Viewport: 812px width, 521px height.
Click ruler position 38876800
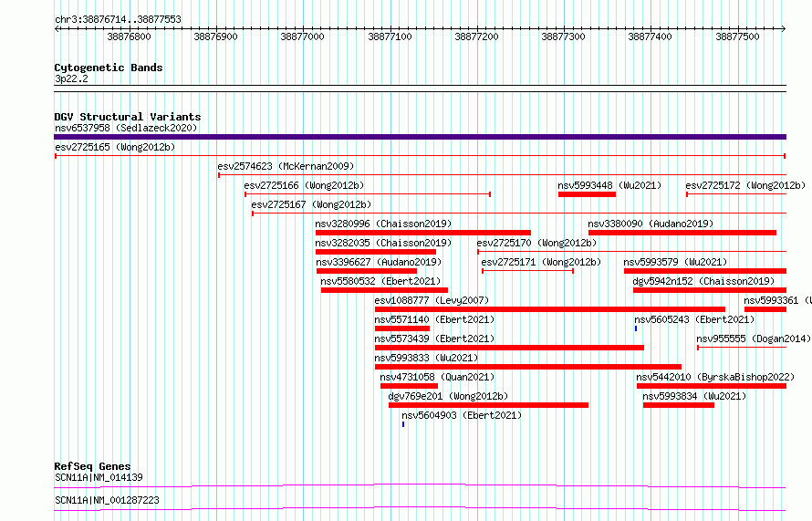pos(129,36)
